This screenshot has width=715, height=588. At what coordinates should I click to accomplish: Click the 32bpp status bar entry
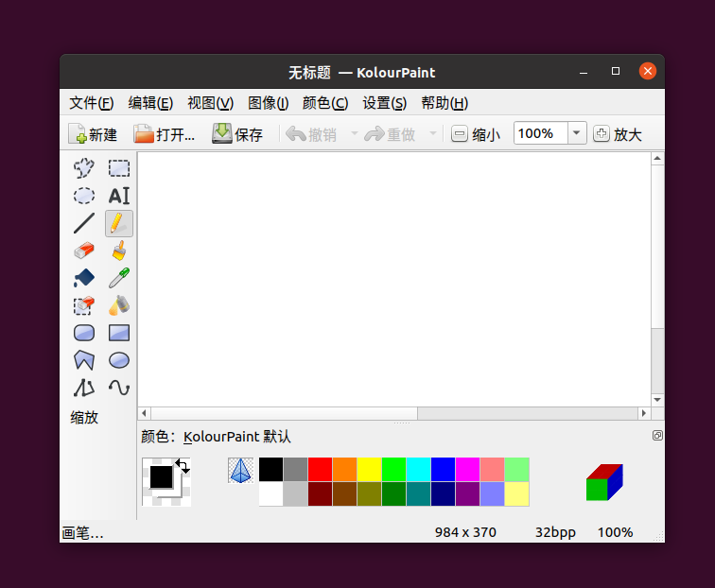[x=555, y=532]
